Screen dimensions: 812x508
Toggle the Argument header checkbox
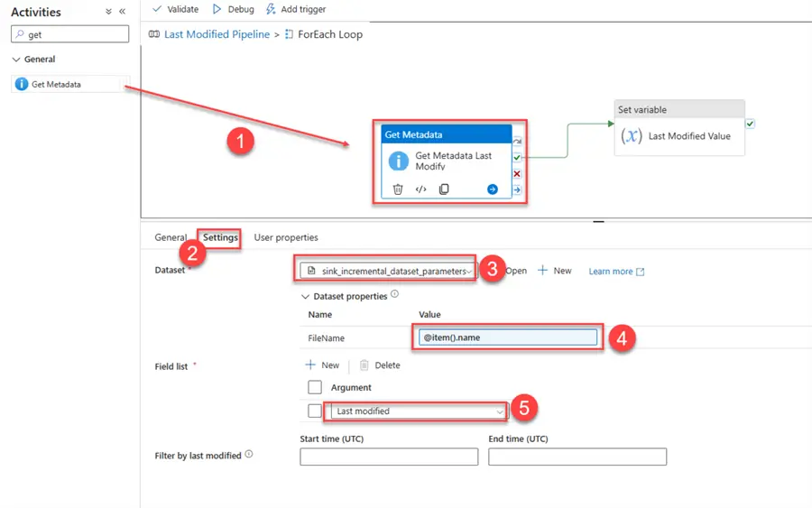(x=314, y=387)
